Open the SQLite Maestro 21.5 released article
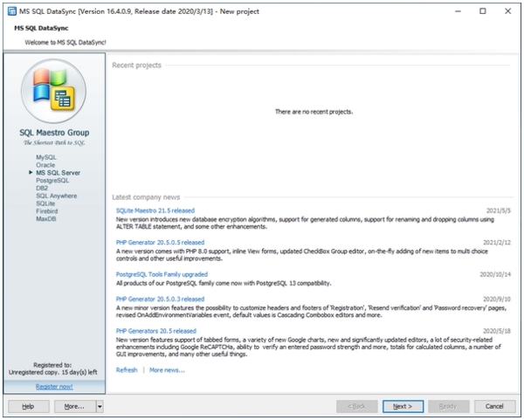Screen dimensions: 524x420 (155, 210)
